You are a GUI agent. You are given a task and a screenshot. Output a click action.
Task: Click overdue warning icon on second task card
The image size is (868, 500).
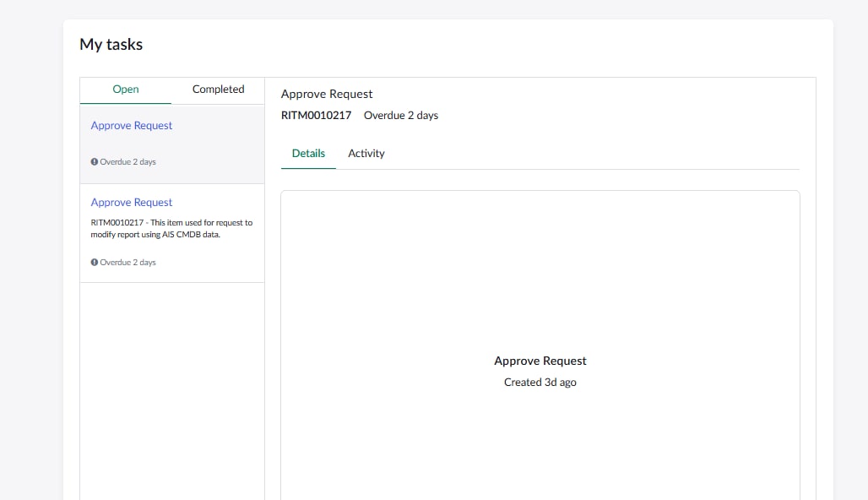(x=95, y=263)
